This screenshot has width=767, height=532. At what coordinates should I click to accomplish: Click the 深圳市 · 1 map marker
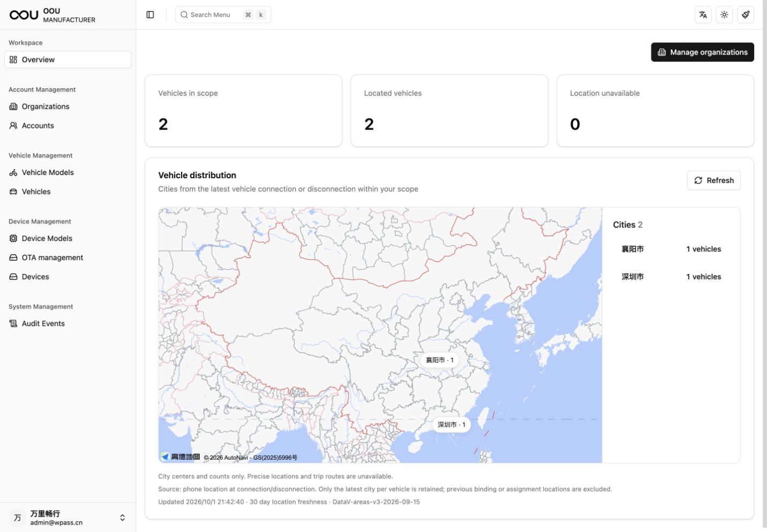point(451,424)
